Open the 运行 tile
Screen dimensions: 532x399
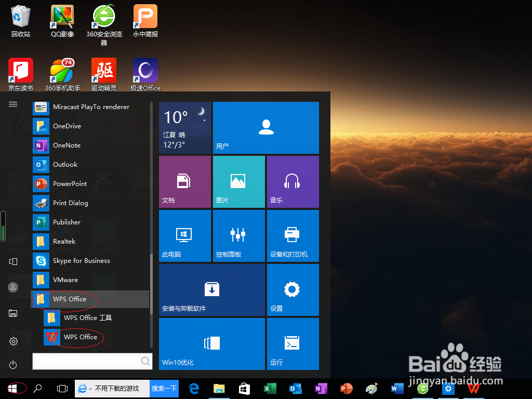[293, 344]
